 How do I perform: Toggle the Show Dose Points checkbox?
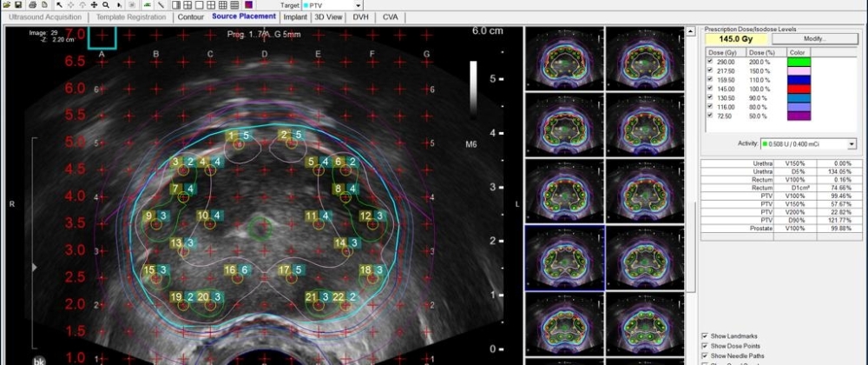pos(704,345)
